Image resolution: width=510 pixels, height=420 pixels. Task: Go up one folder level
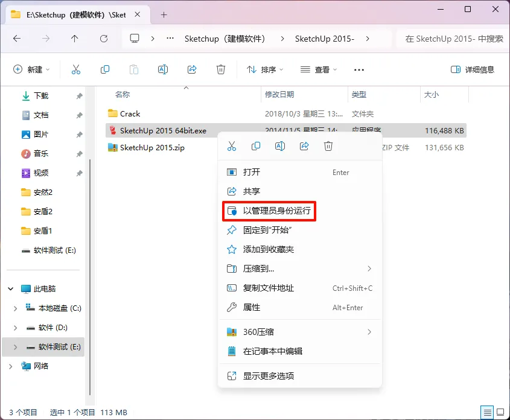coord(74,39)
